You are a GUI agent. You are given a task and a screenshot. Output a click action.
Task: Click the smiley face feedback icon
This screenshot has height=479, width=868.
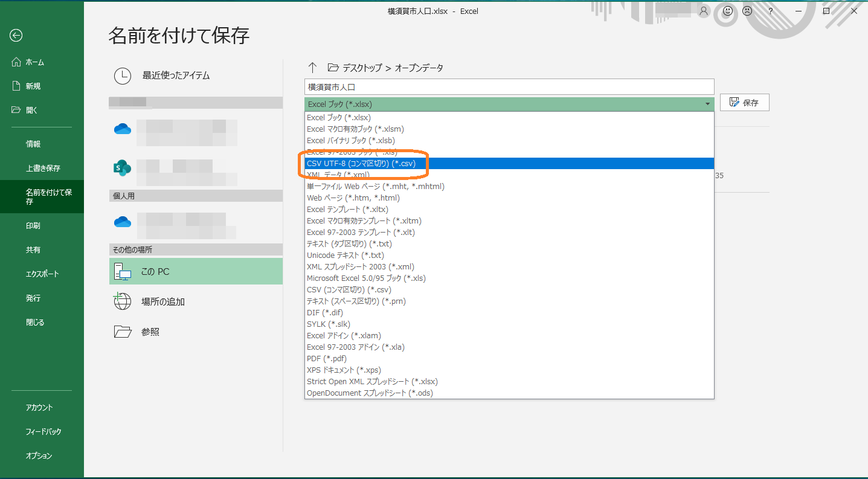pos(728,11)
